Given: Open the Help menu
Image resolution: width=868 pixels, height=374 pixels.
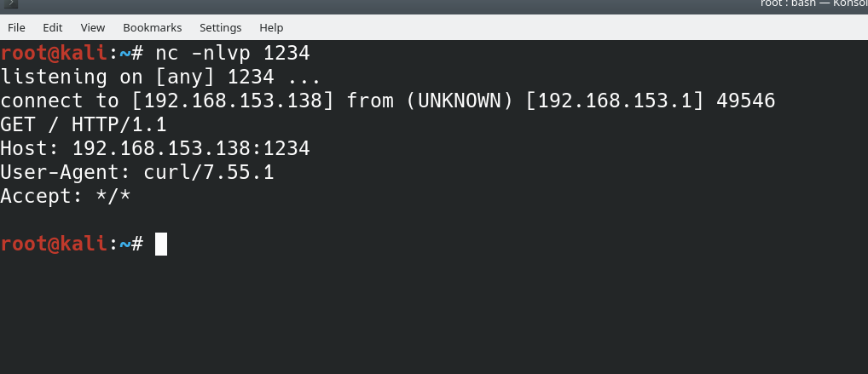Looking at the screenshot, I should [271, 27].
